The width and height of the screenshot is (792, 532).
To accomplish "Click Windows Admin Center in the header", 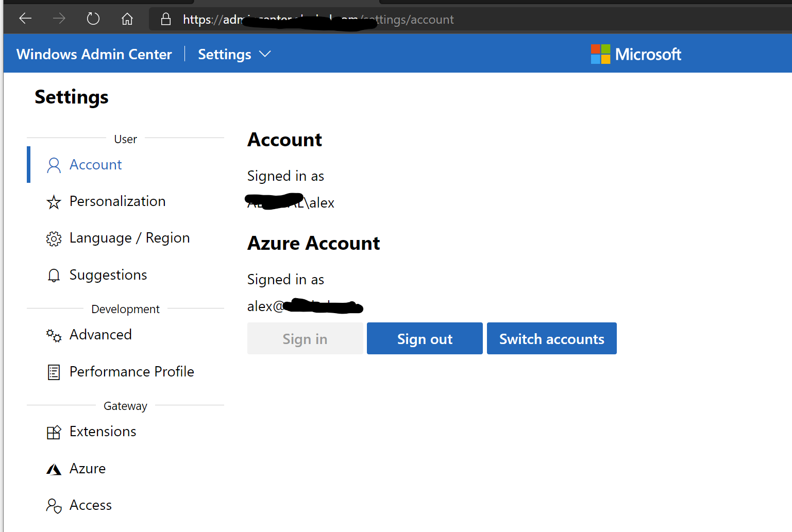I will [94, 54].
